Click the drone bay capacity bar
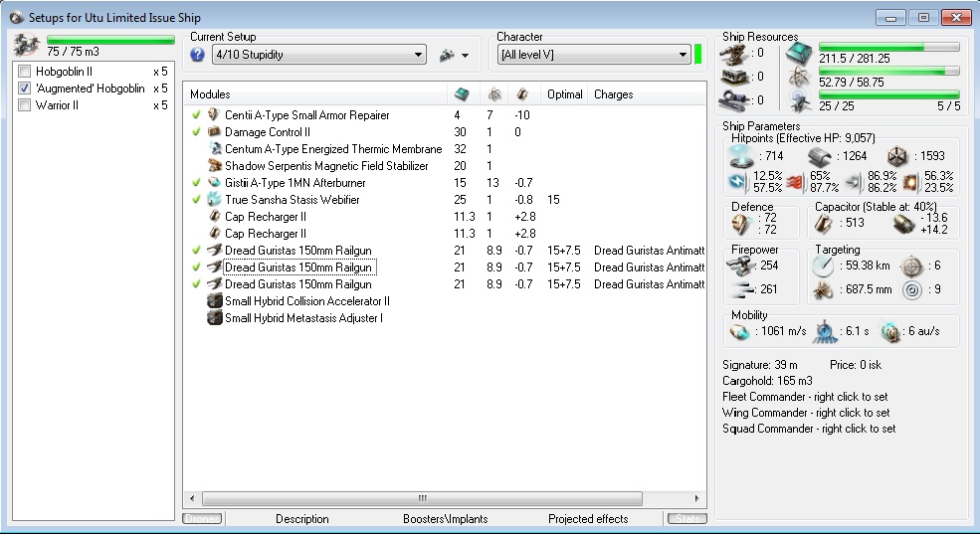The height and width of the screenshot is (534, 980). tap(110, 40)
